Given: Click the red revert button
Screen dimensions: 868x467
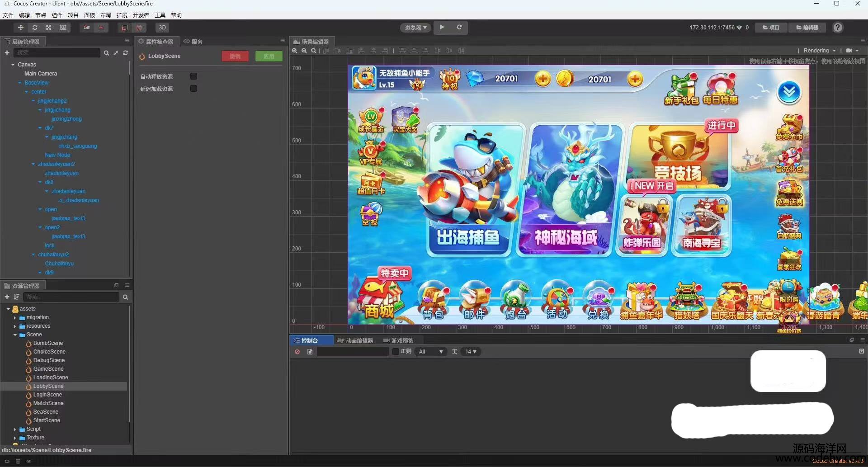Looking at the screenshot, I should 235,56.
